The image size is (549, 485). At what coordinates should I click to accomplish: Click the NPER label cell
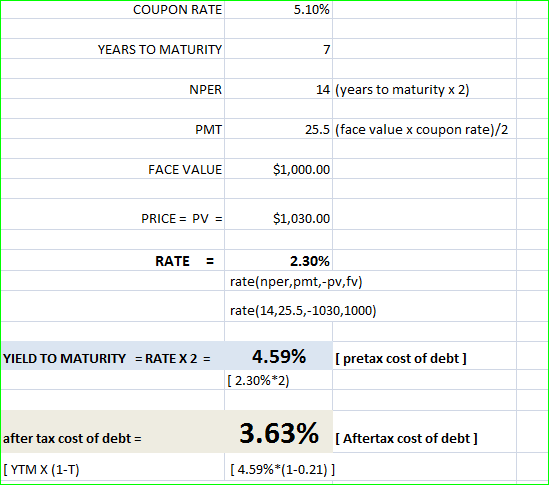pyautogui.click(x=206, y=90)
